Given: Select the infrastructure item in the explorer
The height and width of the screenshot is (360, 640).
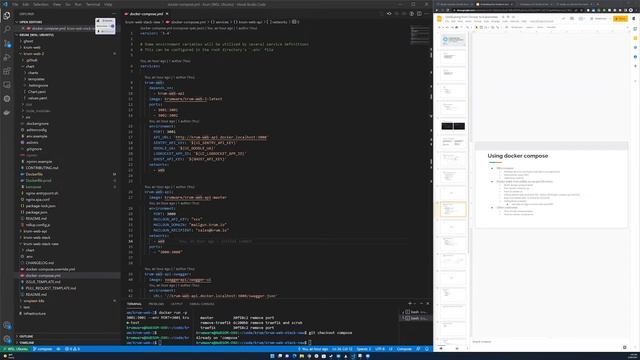Looking at the screenshot, I should (35, 313).
